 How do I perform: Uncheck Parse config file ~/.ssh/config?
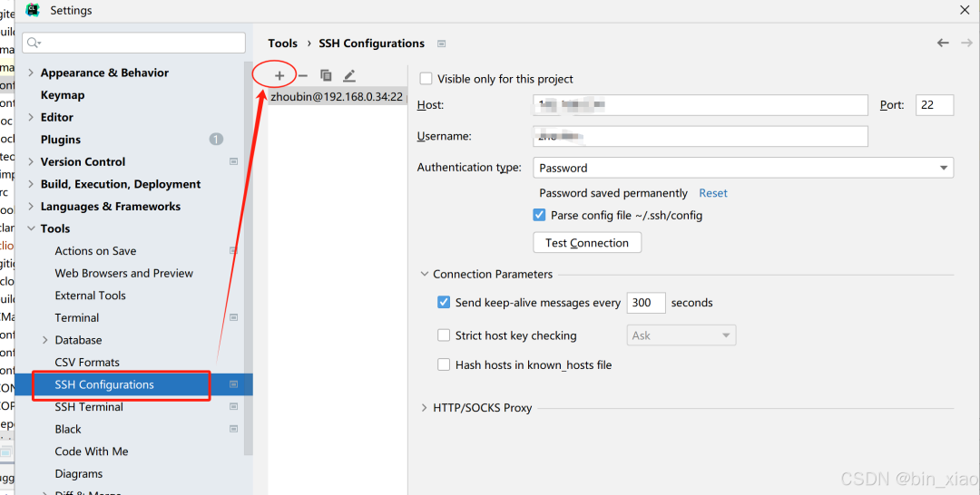click(x=540, y=216)
